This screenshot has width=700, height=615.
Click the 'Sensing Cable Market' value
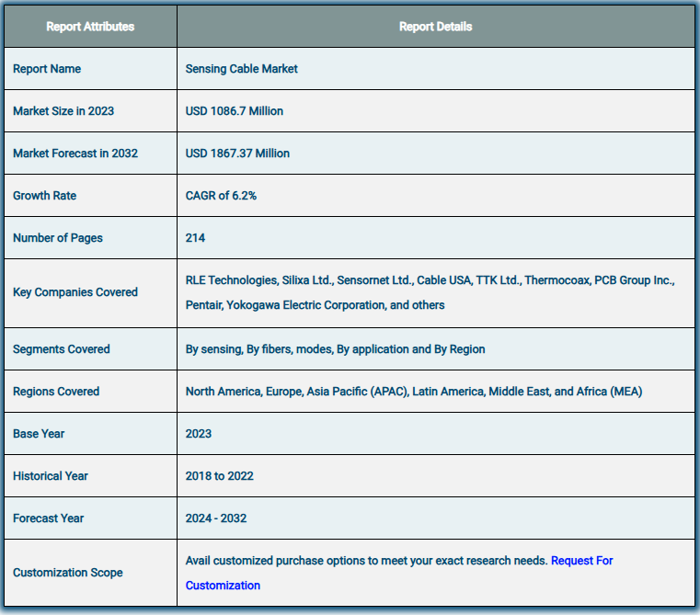click(242, 69)
